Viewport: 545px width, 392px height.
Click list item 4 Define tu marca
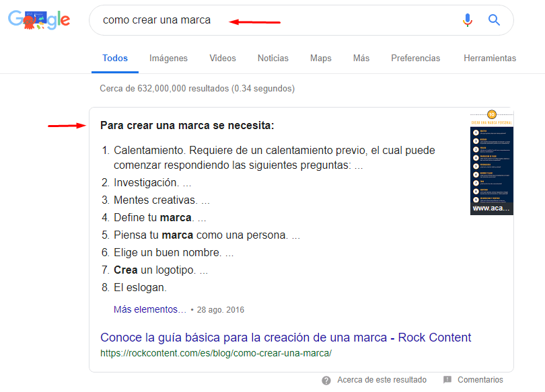(x=154, y=218)
